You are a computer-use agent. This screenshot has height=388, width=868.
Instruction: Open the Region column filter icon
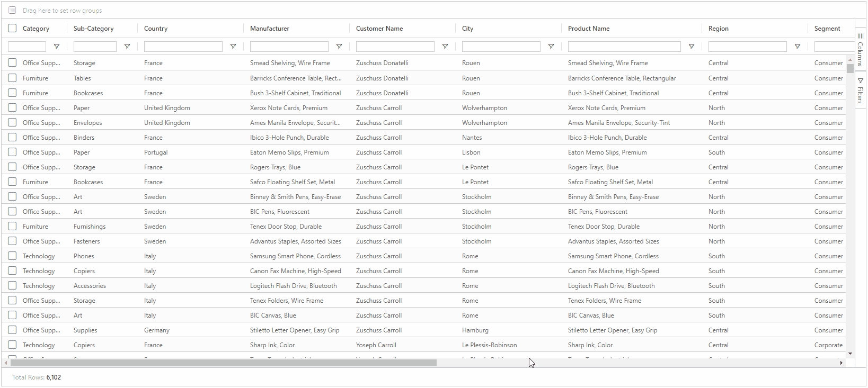[798, 47]
